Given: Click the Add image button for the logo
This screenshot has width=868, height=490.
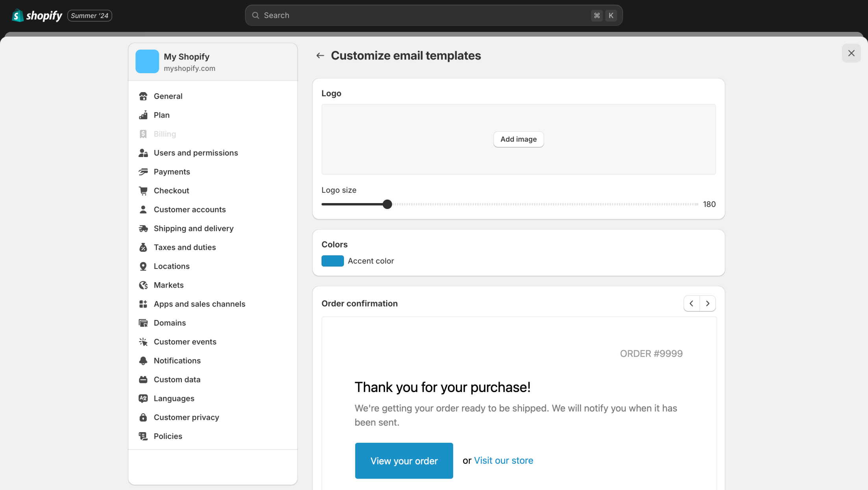Looking at the screenshot, I should coord(518,139).
